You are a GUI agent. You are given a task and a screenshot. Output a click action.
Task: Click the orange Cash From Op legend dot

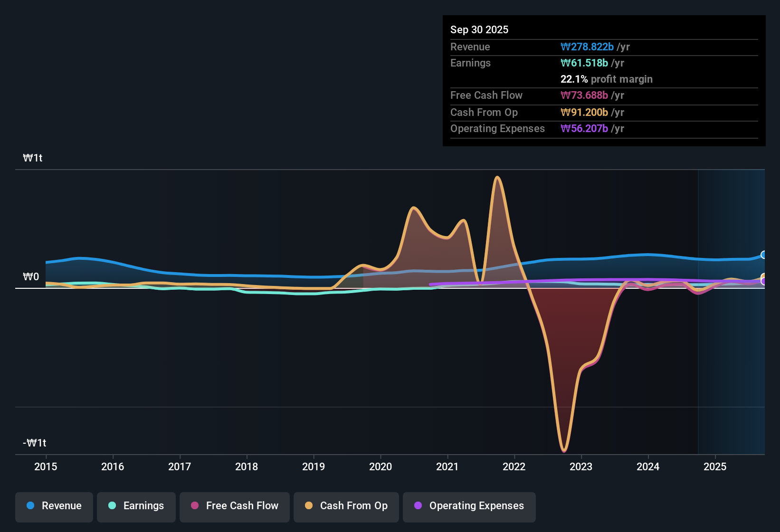[x=309, y=506]
